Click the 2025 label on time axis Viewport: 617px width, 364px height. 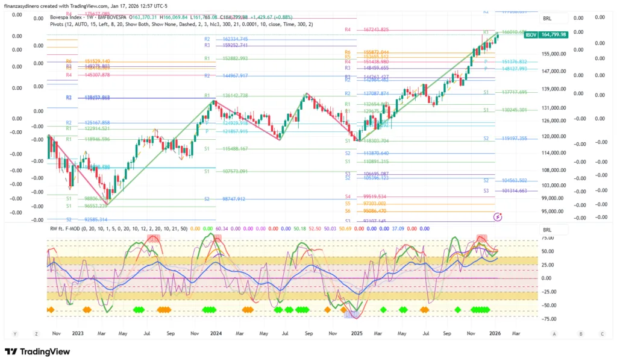click(357, 333)
